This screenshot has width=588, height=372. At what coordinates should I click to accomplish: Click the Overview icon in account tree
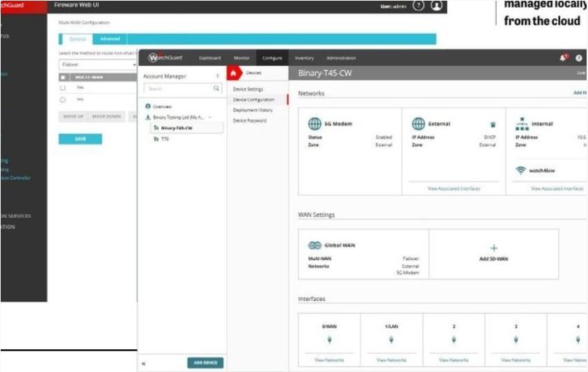coord(148,106)
